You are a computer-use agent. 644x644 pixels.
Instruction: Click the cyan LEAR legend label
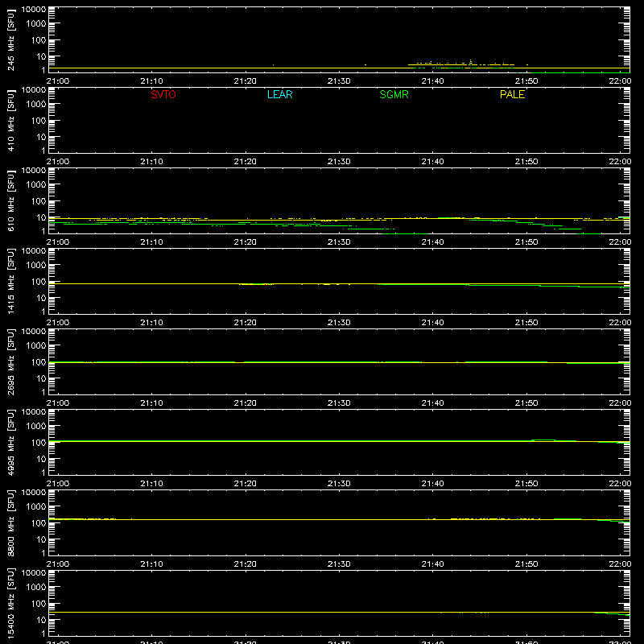tap(279, 94)
